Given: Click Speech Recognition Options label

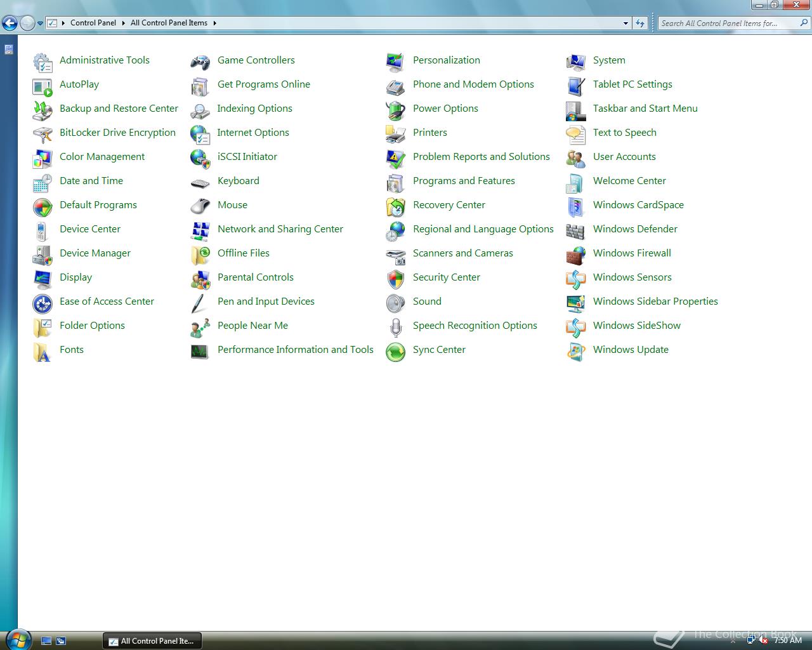Looking at the screenshot, I should pos(475,326).
